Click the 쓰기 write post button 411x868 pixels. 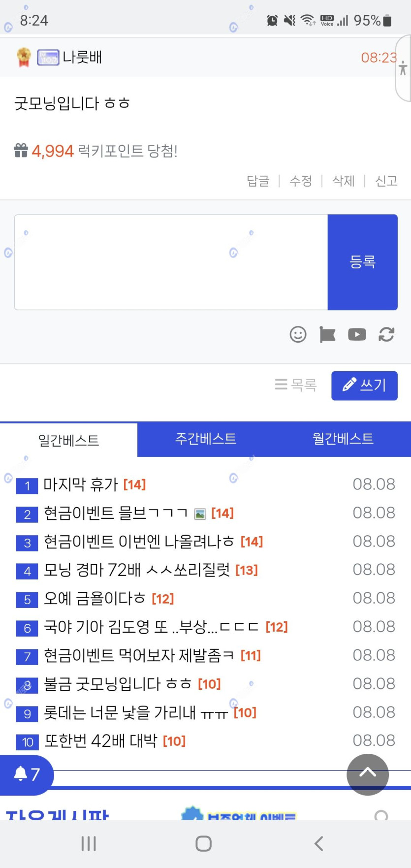click(364, 385)
